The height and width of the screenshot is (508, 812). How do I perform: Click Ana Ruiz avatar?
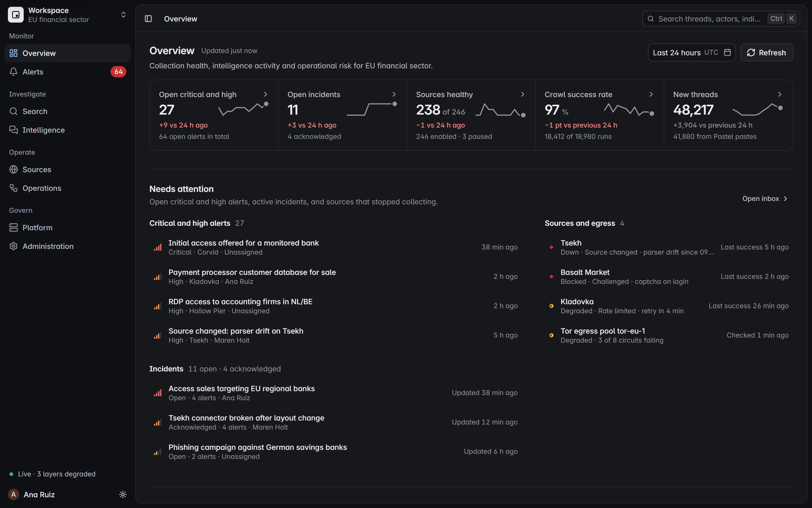[x=14, y=494]
